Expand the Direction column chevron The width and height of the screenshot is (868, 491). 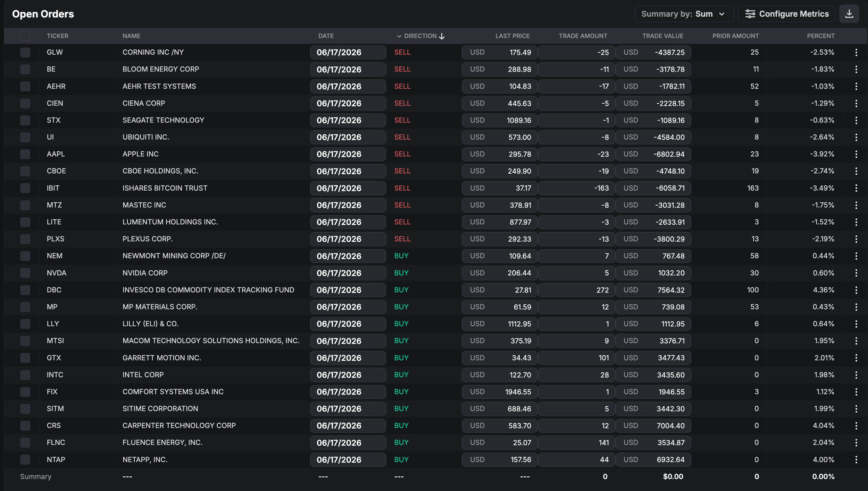tap(399, 36)
